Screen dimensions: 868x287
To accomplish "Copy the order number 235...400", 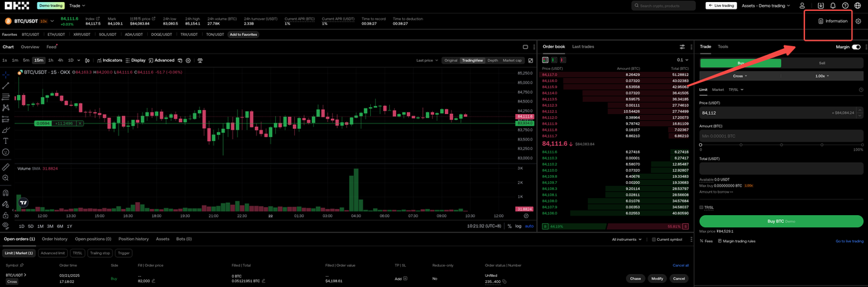I will coord(505,281).
